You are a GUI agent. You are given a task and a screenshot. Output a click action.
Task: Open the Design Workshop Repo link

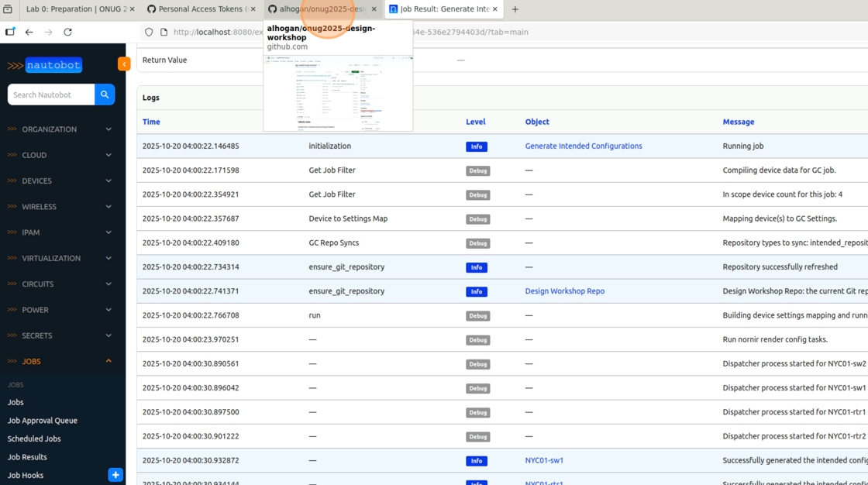(x=564, y=291)
